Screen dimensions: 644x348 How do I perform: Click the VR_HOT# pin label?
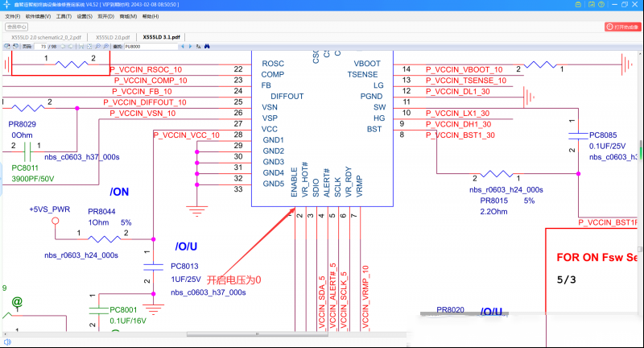click(305, 179)
